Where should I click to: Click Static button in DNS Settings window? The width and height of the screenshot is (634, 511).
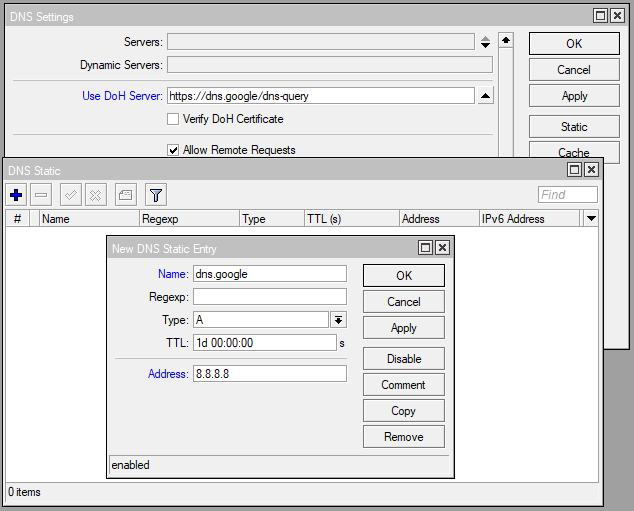pyautogui.click(x=574, y=127)
